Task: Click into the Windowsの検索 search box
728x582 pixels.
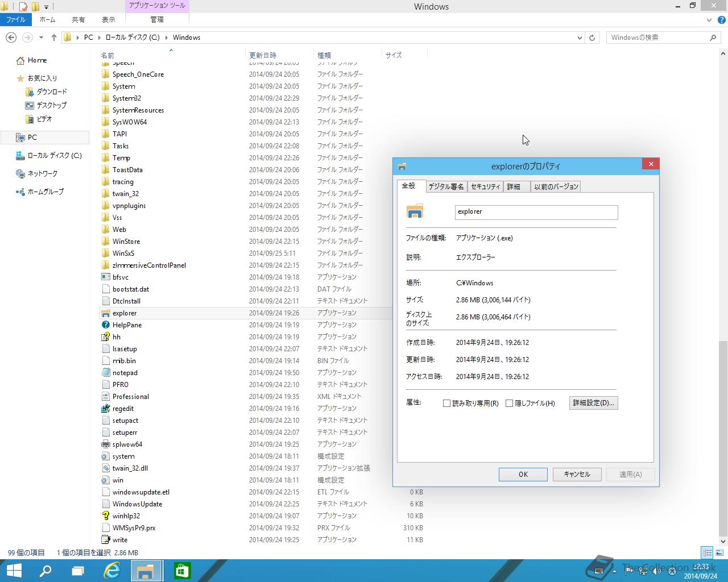Action: point(657,38)
